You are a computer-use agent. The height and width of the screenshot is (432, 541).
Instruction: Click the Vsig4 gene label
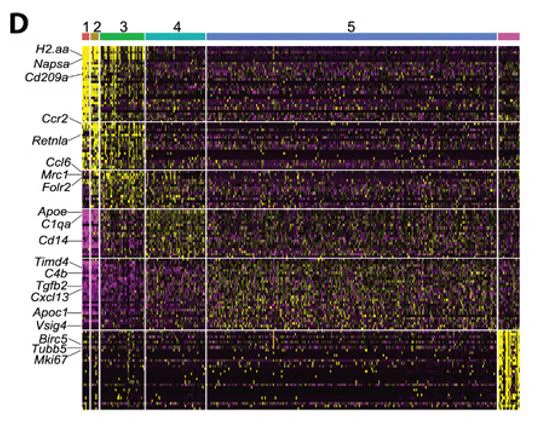[x=51, y=325]
